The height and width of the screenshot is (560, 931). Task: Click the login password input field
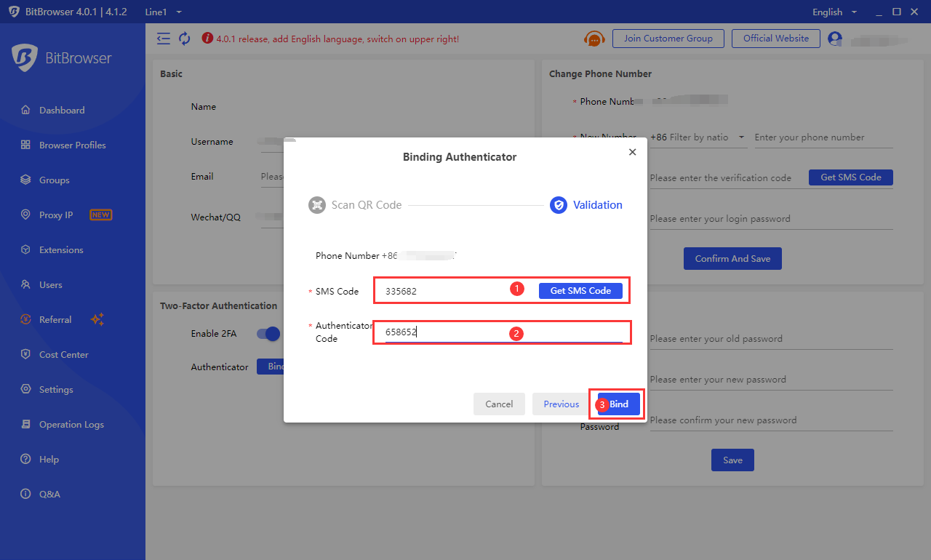(x=771, y=219)
